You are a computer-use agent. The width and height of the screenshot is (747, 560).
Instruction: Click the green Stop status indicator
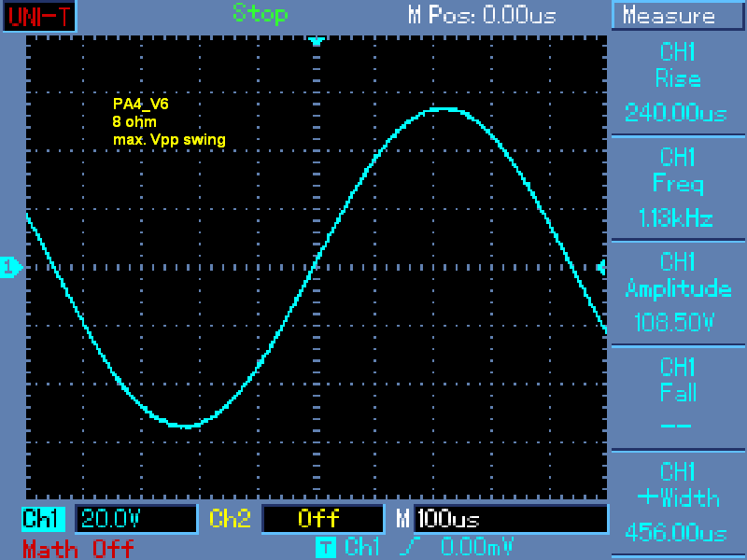pyautogui.click(x=261, y=14)
